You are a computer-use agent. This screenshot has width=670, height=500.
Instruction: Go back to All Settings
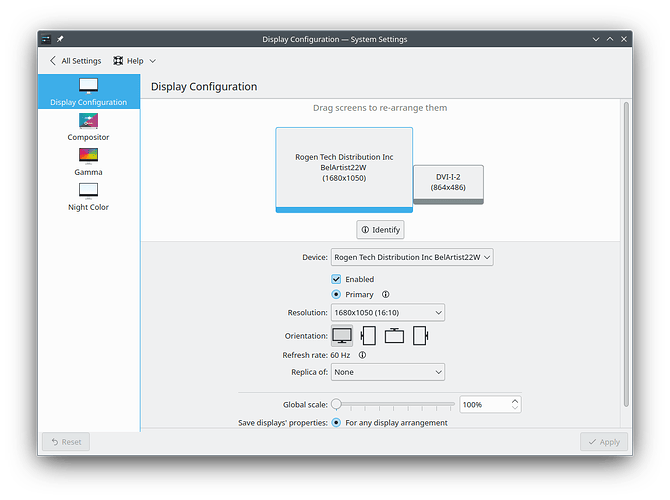[x=74, y=61]
